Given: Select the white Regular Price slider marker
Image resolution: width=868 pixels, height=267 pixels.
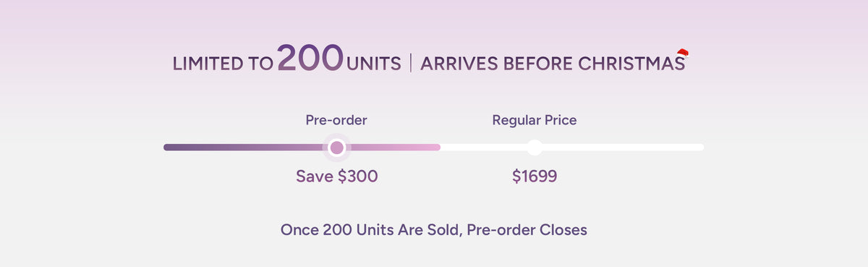Looking at the screenshot, I should tap(534, 148).
